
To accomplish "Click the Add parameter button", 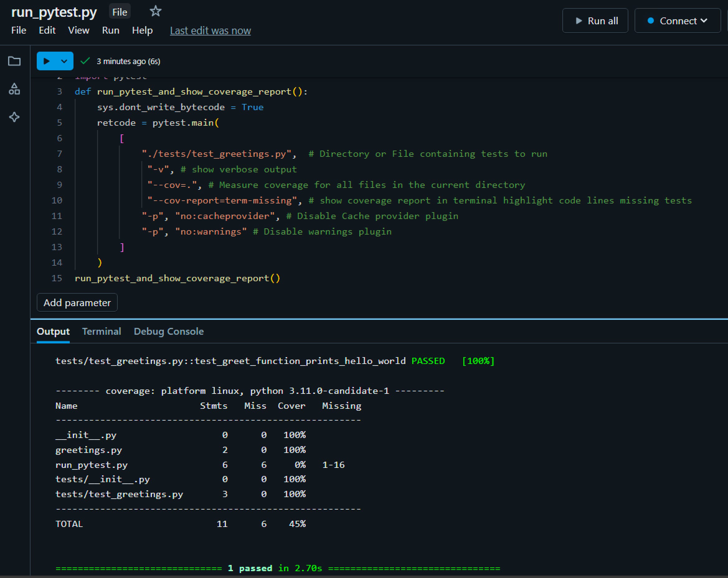I will [77, 302].
